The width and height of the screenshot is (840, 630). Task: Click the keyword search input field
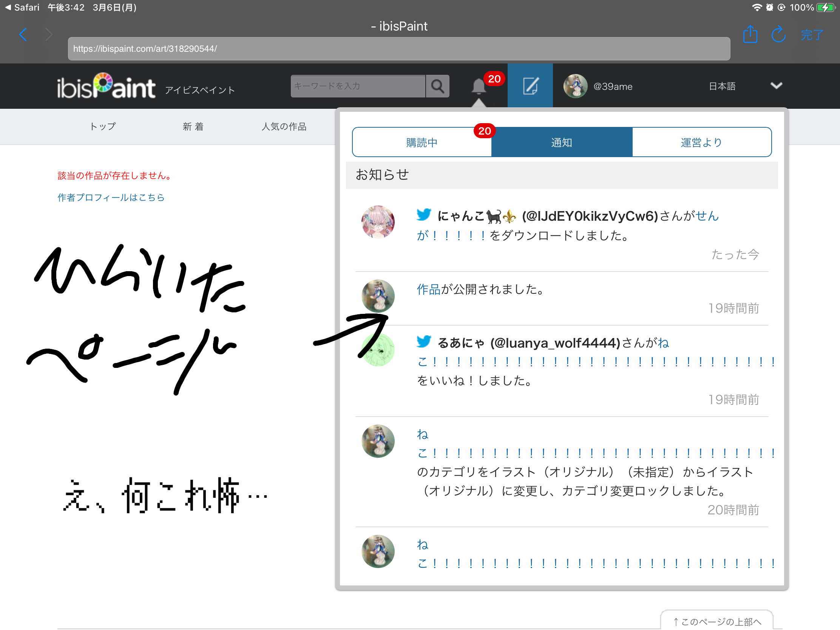[x=358, y=86]
